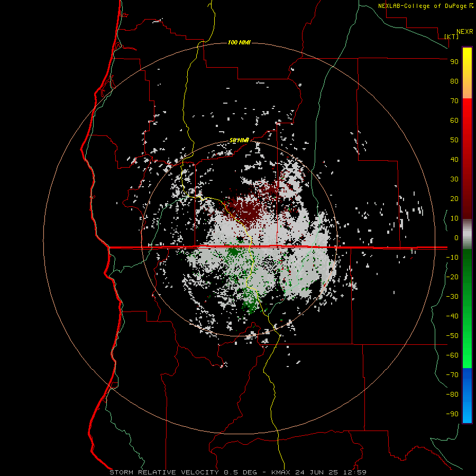Click the "NEXR" label above the color scale
Image resolution: width=476 pixels, height=476 pixels.
[x=465, y=32]
